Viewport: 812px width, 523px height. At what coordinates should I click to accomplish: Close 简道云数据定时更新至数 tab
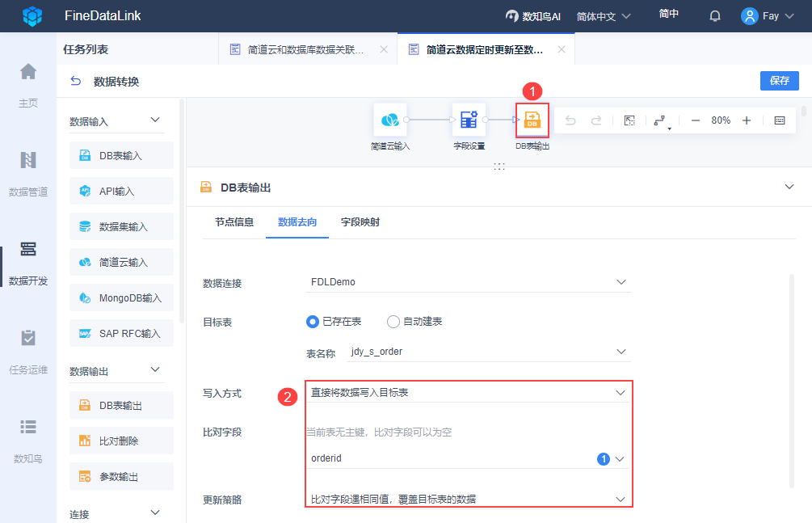click(562, 49)
